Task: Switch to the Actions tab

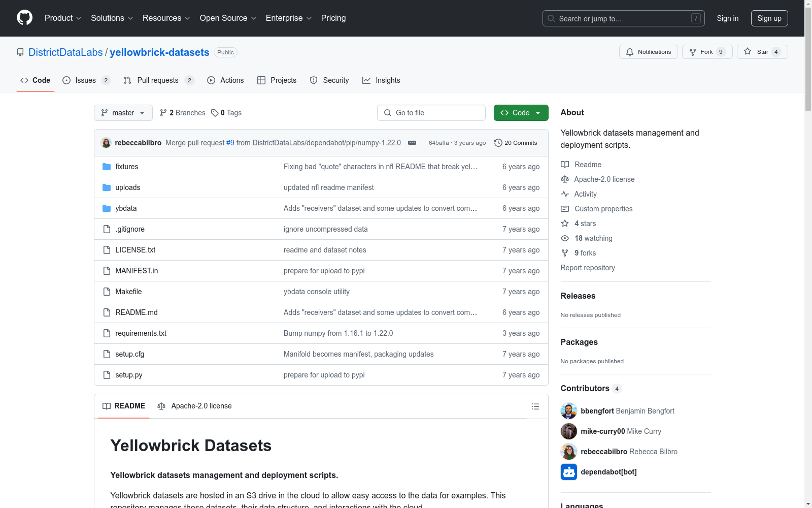Action: point(225,80)
